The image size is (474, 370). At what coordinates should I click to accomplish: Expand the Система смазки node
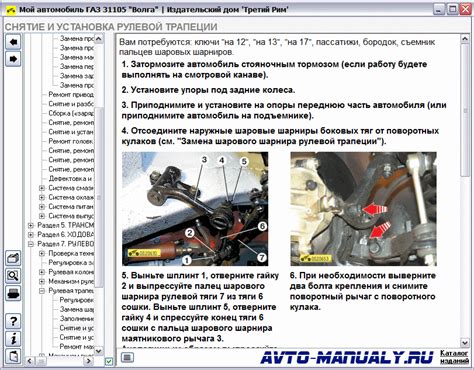42,188
